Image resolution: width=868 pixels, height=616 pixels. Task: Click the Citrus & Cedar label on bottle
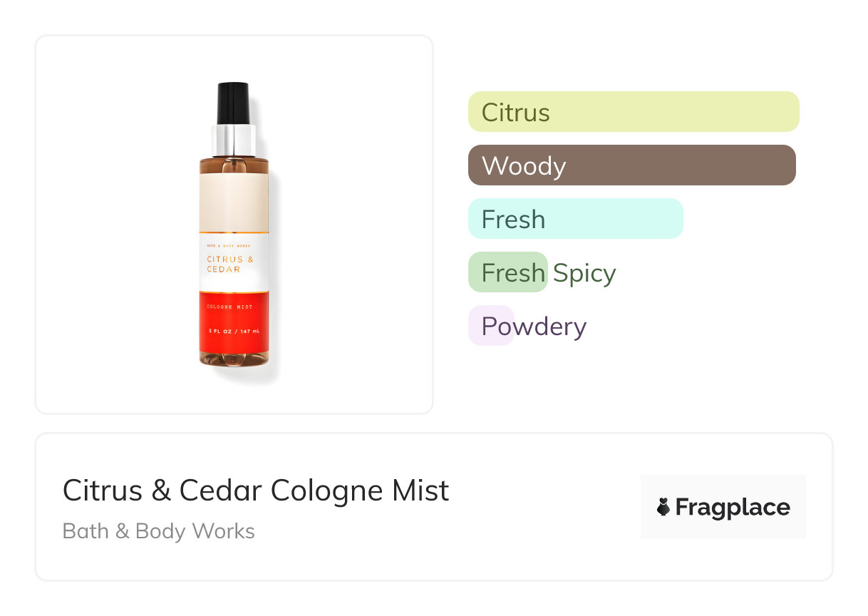pyautogui.click(x=225, y=264)
